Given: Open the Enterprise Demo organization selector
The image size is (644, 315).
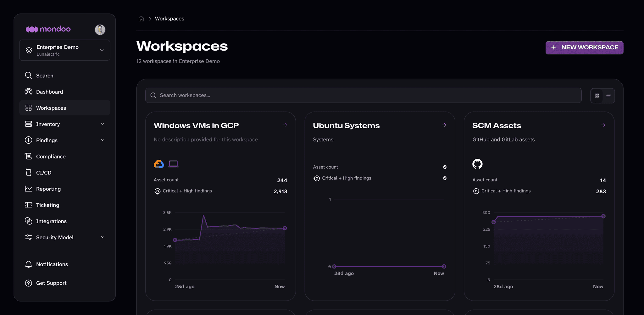Looking at the screenshot, I should coord(65,50).
